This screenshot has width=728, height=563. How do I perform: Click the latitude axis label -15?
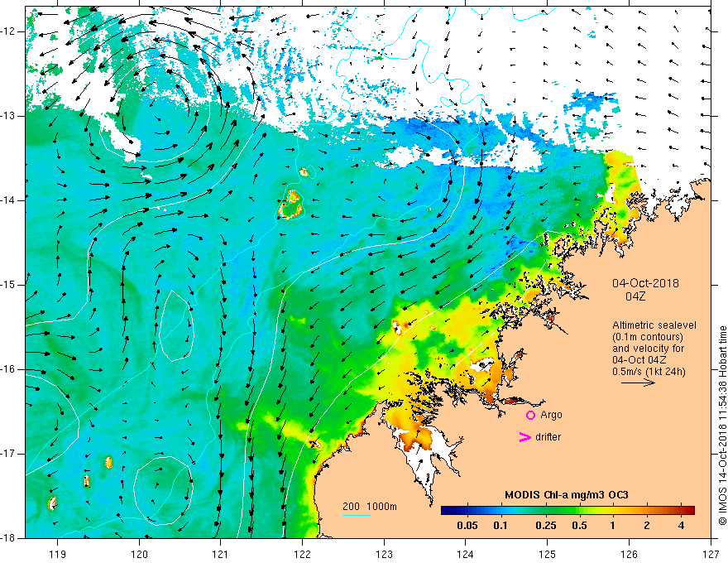coord(9,285)
